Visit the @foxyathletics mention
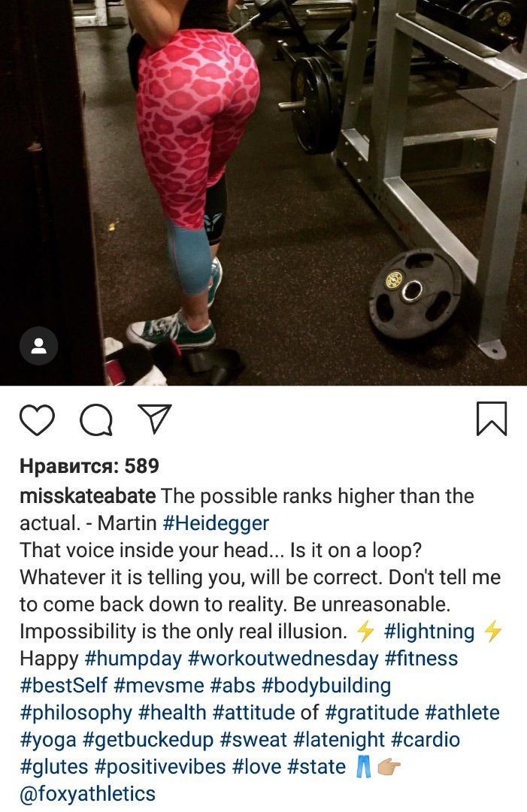Viewport: 527px width, 812px height. point(87,794)
